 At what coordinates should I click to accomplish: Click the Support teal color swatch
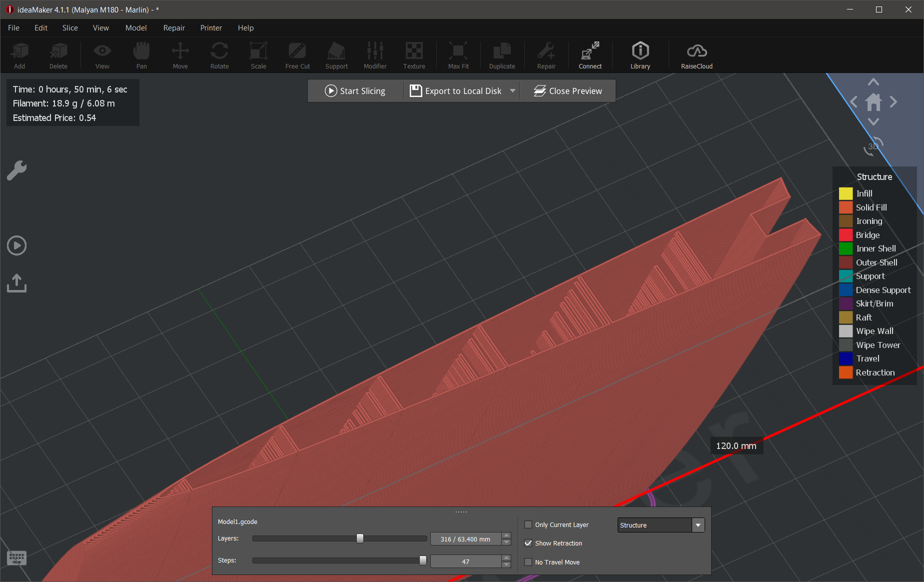[x=846, y=276]
